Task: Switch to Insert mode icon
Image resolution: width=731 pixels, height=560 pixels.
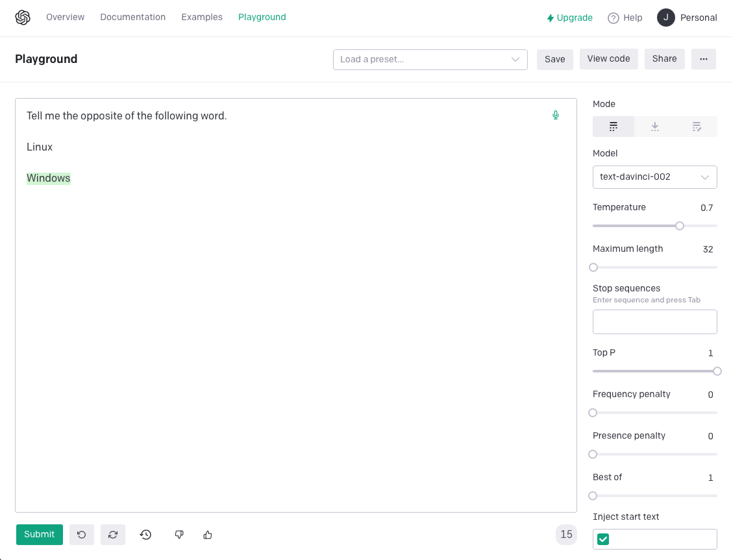Action: point(655,127)
